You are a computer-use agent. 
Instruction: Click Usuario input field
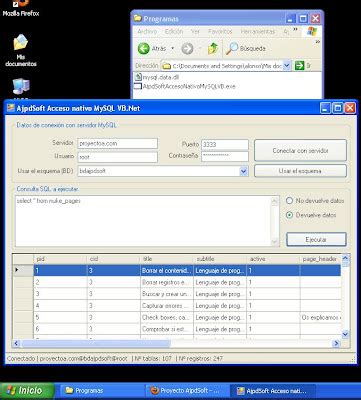pyautogui.click(x=117, y=157)
